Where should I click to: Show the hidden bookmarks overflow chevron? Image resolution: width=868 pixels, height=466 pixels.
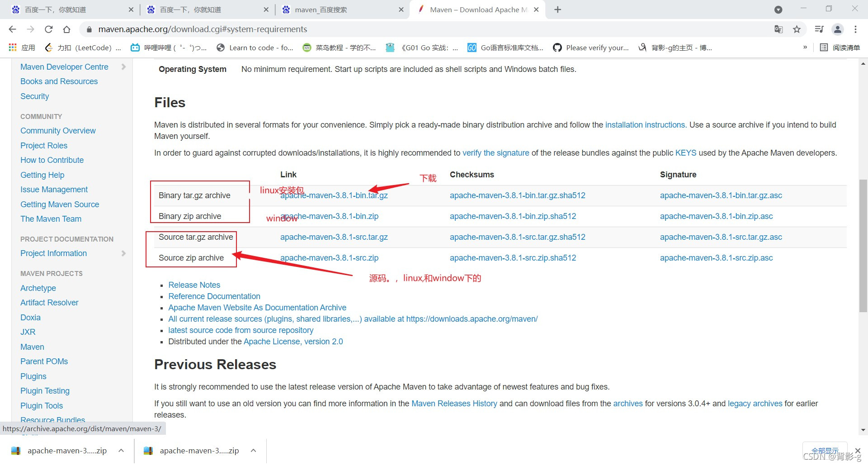pos(805,48)
